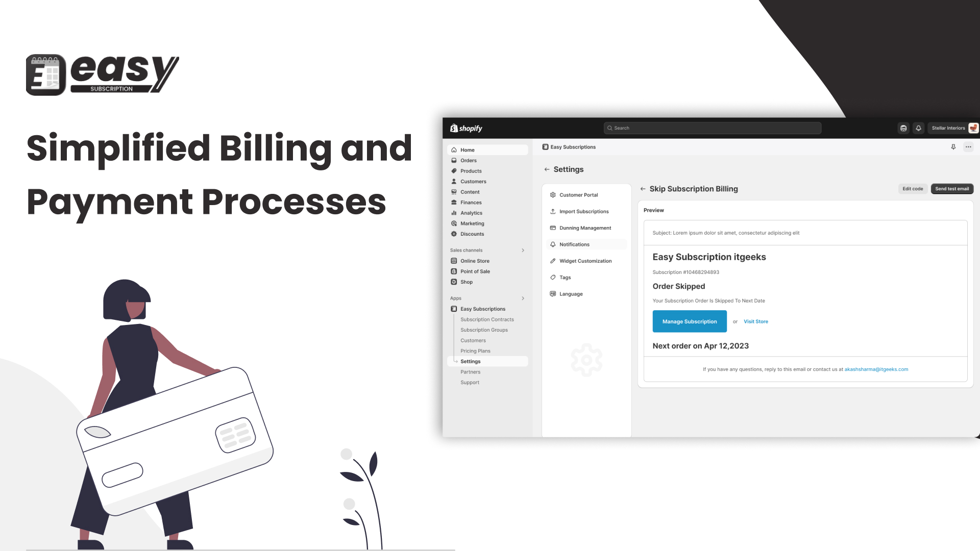Click the Send test email button
Viewport: 980px width, 551px height.
tap(951, 188)
